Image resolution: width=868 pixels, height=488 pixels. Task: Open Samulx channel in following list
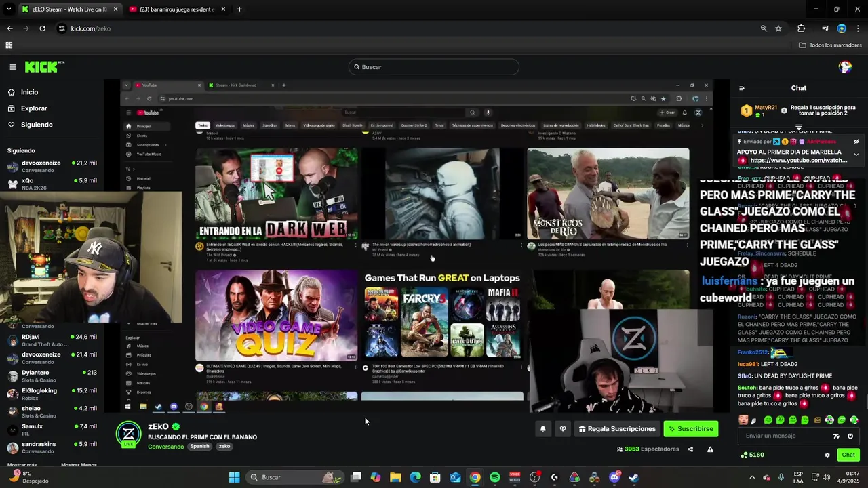(52, 430)
